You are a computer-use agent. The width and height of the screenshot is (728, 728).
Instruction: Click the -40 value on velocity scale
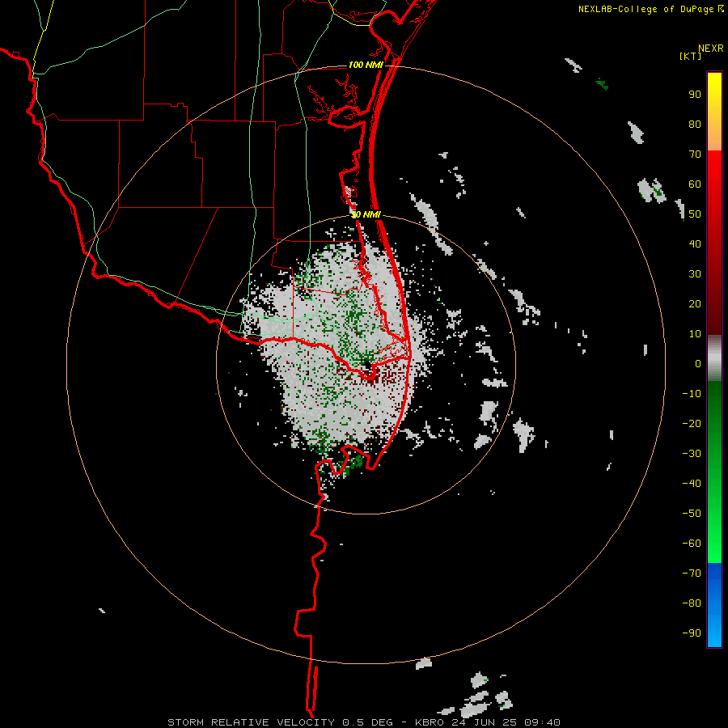tap(692, 484)
